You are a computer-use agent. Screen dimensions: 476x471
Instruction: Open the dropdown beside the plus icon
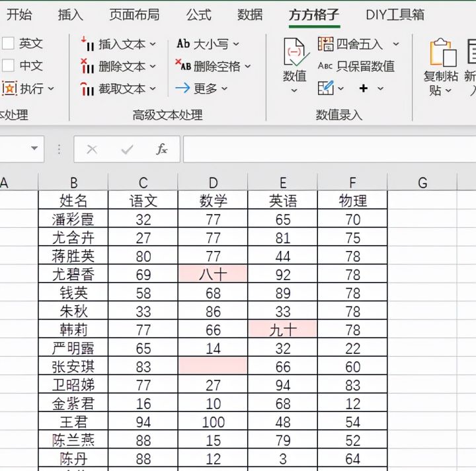380,89
